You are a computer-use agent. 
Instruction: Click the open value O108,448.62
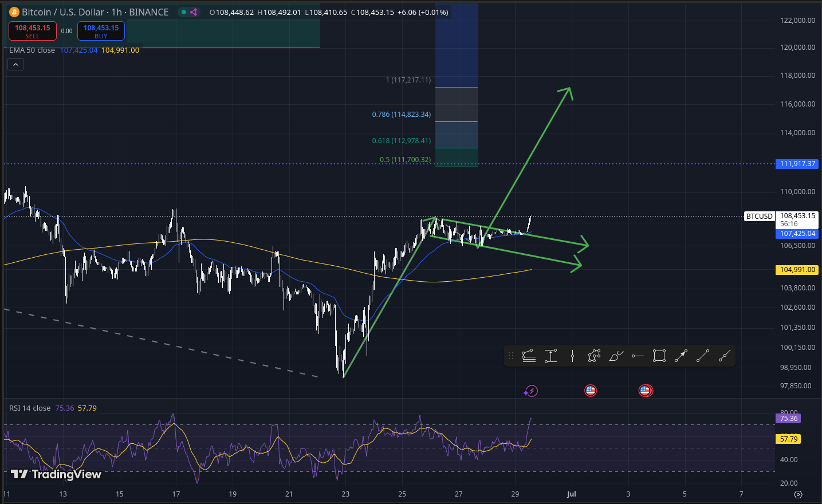231,12
